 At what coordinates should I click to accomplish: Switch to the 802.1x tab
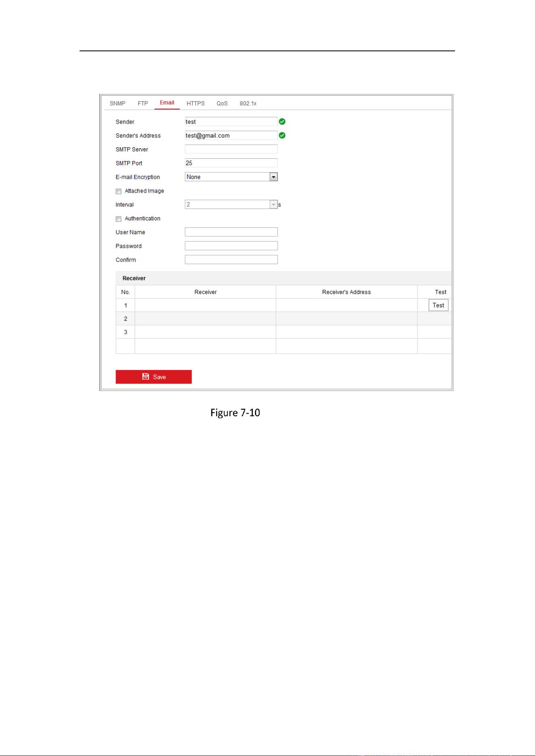tap(248, 103)
